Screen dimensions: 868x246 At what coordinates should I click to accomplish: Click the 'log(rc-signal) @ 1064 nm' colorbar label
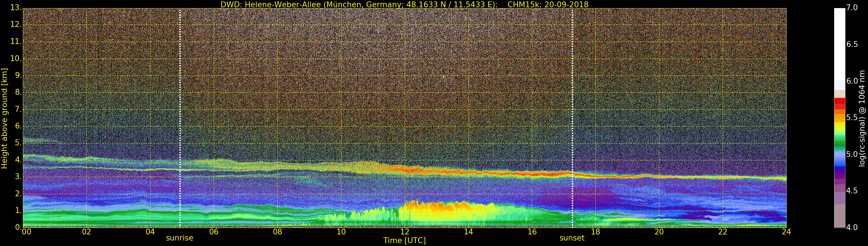tap(863, 118)
